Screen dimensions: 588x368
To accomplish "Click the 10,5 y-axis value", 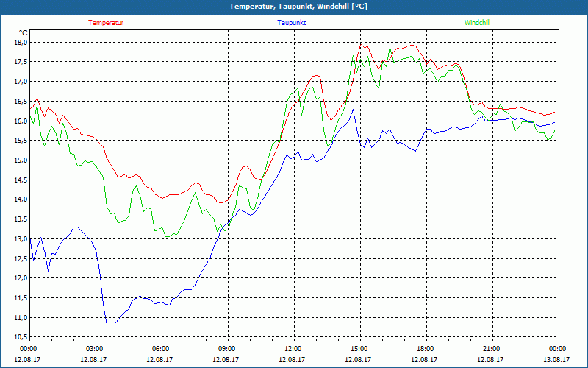I will tap(21, 336).
